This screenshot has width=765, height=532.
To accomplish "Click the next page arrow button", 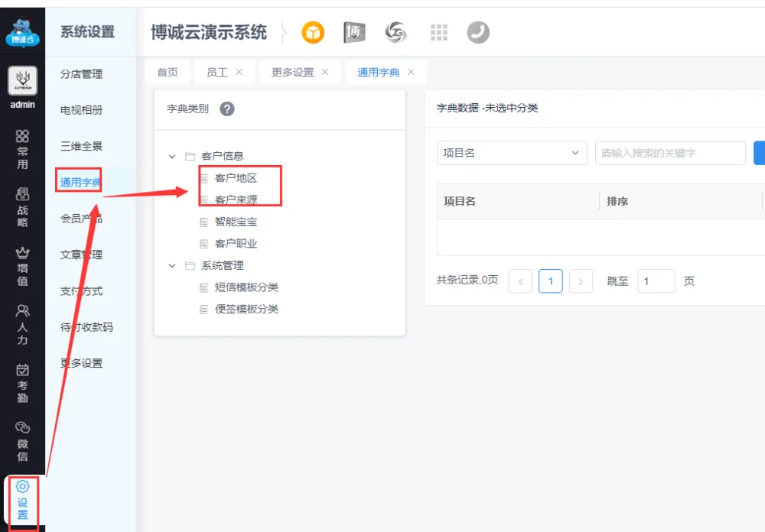I will pos(581,281).
